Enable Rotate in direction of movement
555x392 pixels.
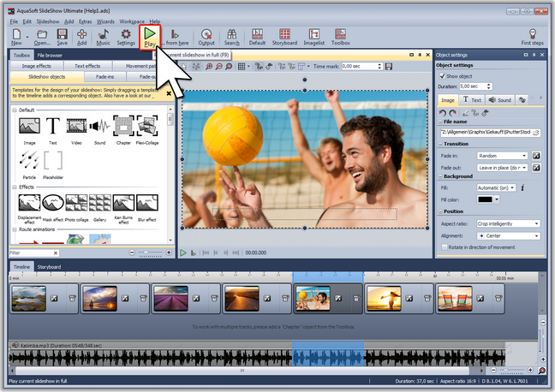click(x=444, y=246)
